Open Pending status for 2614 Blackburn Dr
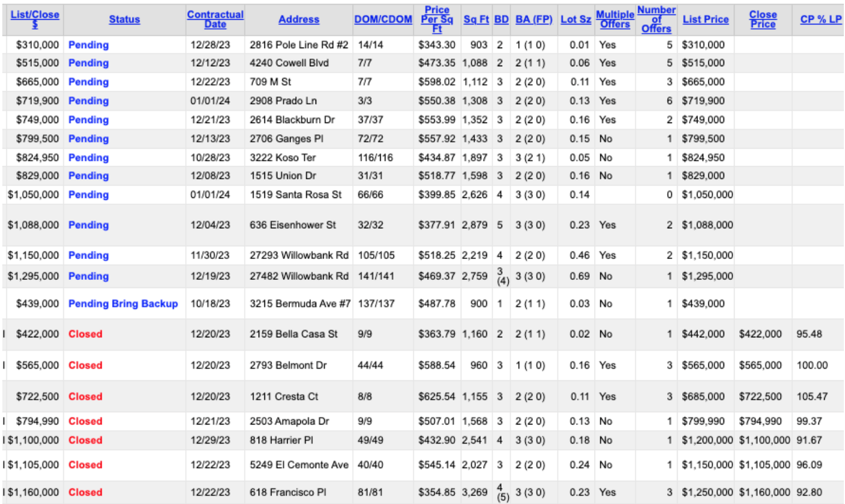This screenshot has width=845, height=504. pyautogui.click(x=88, y=120)
